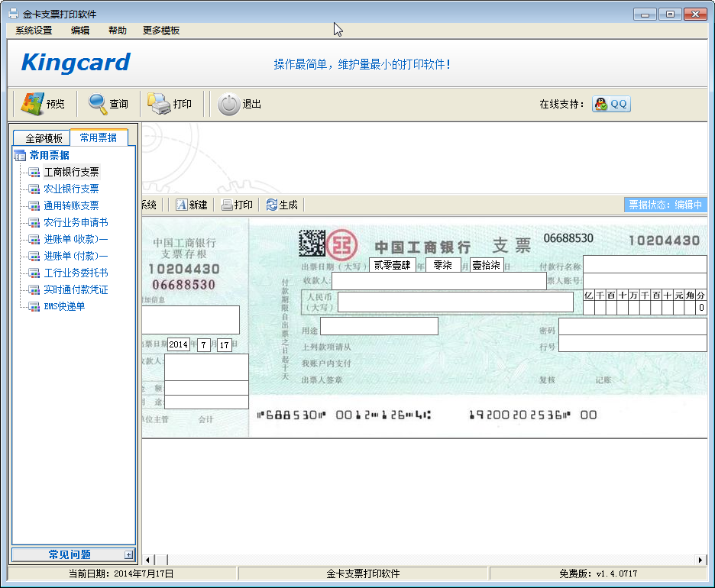Click the horizontal scrollbar right arrow
Viewport: 715px width, 588px height.
(700, 560)
